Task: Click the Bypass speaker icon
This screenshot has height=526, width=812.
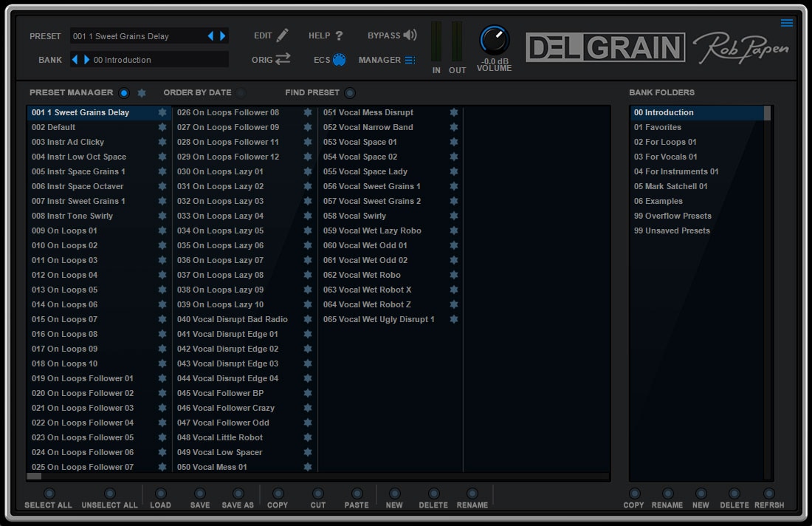Action: coord(410,35)
